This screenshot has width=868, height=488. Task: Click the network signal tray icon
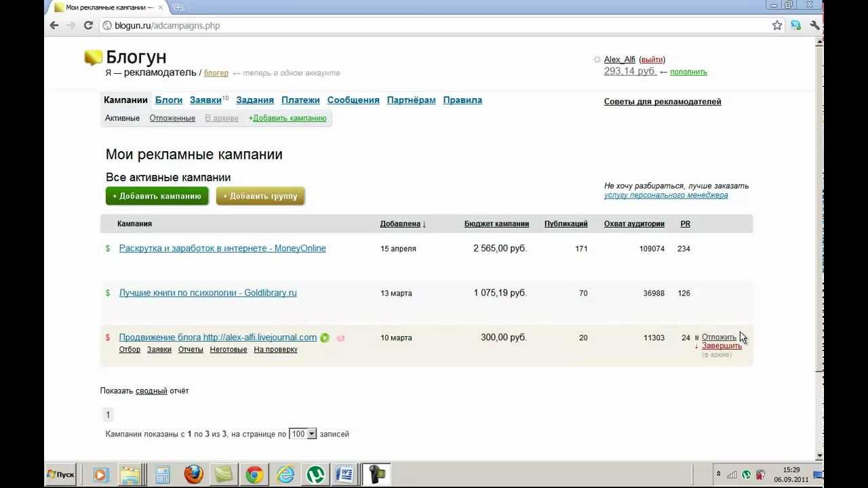732,474
